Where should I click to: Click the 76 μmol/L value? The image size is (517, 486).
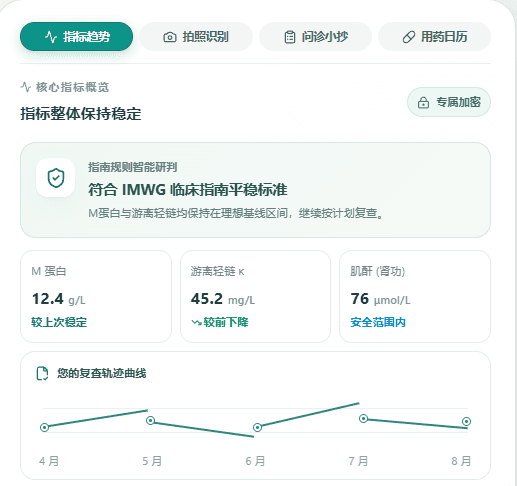pos(380,299)
